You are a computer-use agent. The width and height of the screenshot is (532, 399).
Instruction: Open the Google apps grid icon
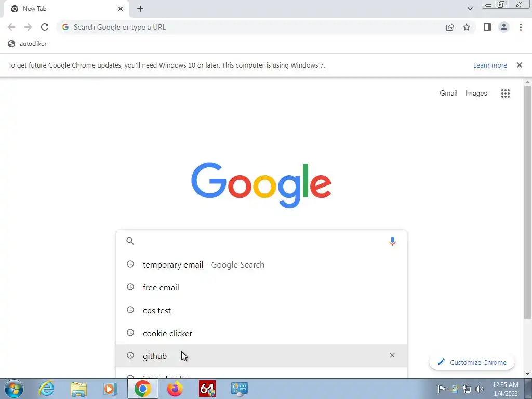click(x=506, y=94)
